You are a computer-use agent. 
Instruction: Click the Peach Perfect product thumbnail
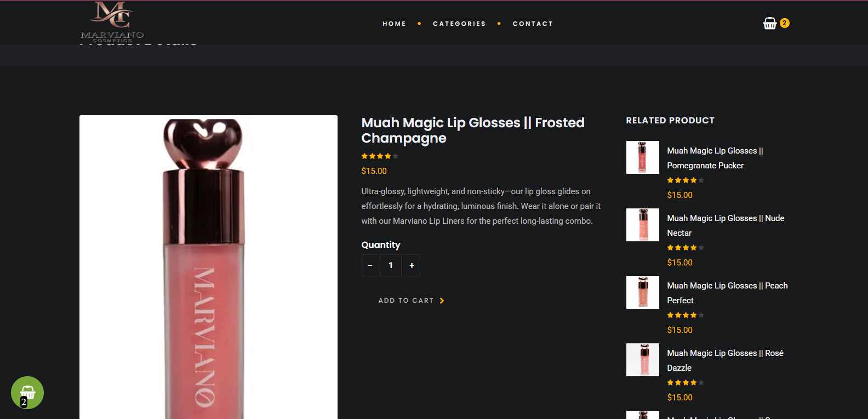643,292
